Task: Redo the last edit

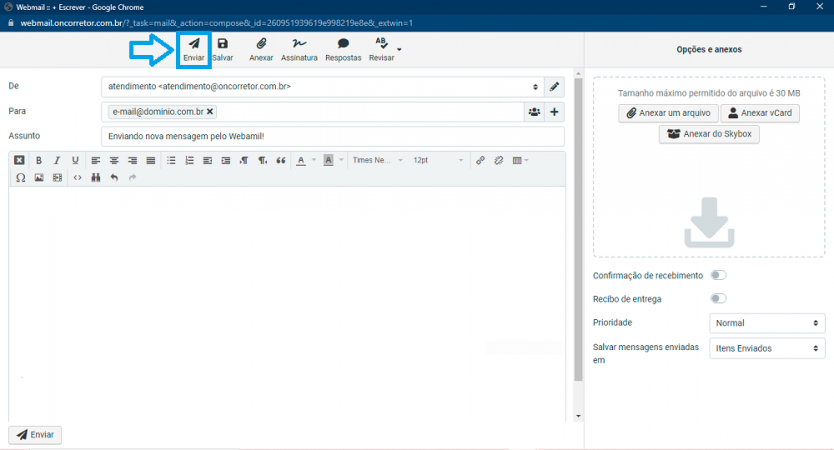Action: (x=132, y=178)
